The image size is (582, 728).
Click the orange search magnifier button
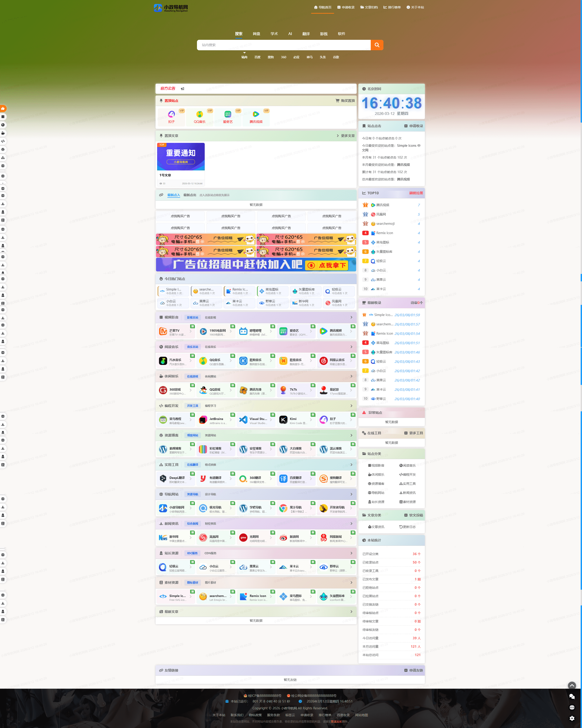377,45
